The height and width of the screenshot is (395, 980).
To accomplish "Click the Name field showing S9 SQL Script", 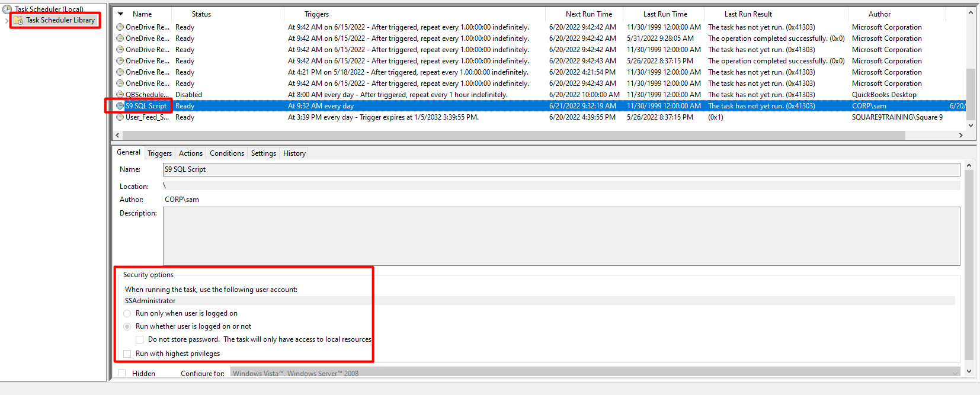I will click(x=561, y=169).
